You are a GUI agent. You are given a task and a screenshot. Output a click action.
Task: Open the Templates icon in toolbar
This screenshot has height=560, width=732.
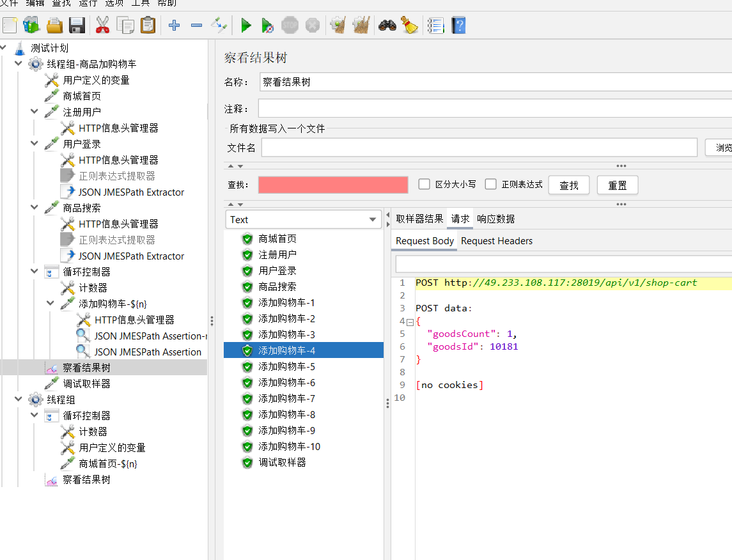[x=32, y=25]
